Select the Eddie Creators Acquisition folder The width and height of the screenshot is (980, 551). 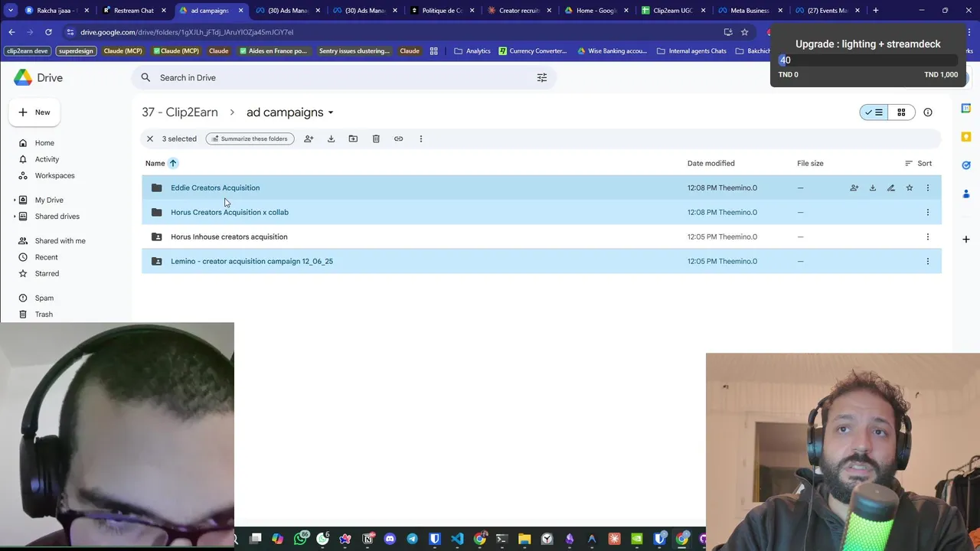coord(541,187)
